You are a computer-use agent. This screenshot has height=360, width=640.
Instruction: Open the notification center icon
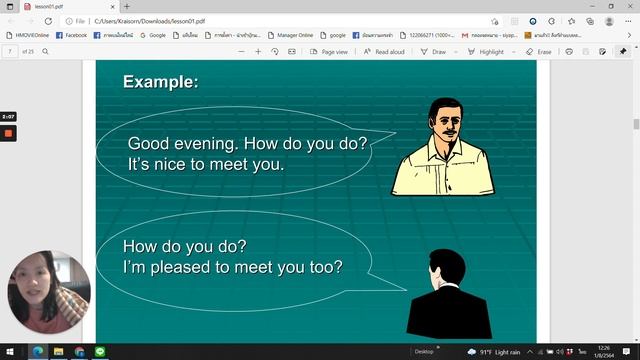(x=626, y=351)
